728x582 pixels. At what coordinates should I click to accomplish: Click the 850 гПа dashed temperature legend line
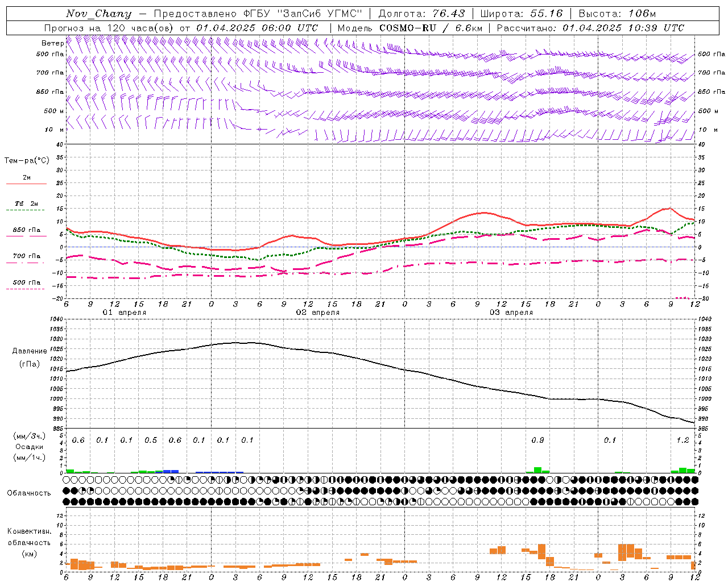(x=26, y=236)
